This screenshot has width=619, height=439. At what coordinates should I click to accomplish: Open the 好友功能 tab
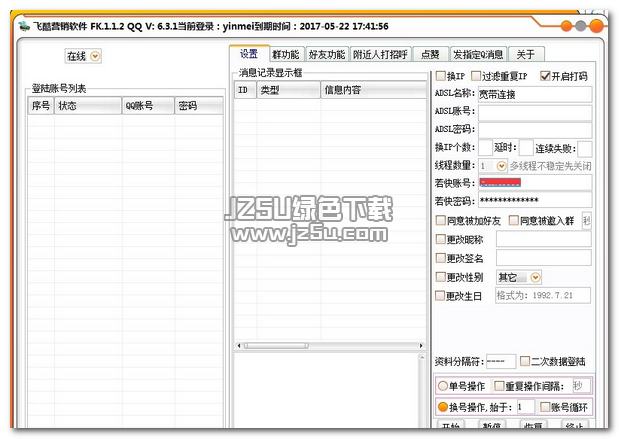[x=327, y=54]
